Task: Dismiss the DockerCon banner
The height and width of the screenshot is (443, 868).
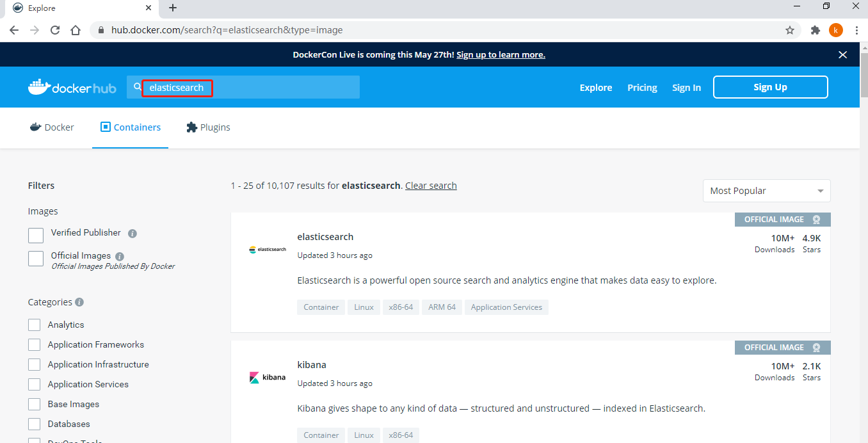Action: (843, 54)
